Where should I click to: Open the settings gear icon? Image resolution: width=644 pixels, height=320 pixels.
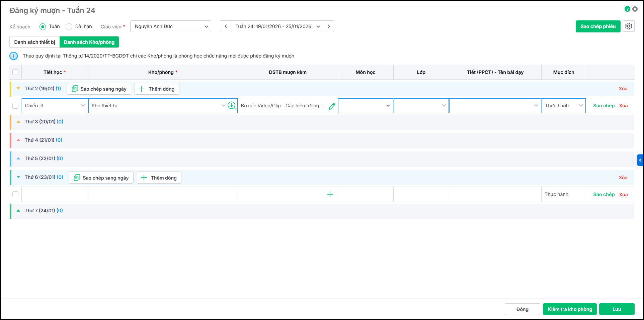pyautogui.click(x=628, y=26)
